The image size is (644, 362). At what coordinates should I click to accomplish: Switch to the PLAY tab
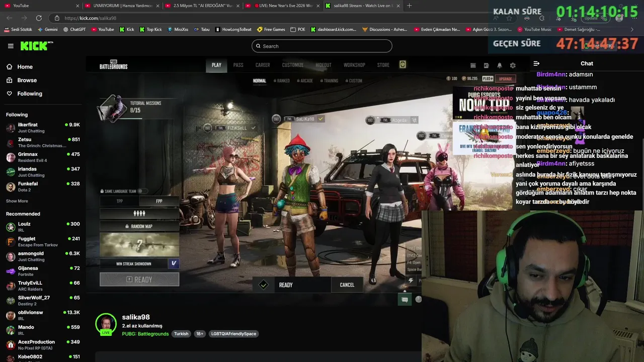click(216, 65)
